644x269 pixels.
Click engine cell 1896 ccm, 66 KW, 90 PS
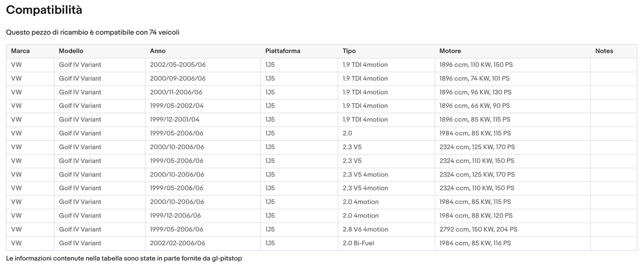click(x=474, y=106)
